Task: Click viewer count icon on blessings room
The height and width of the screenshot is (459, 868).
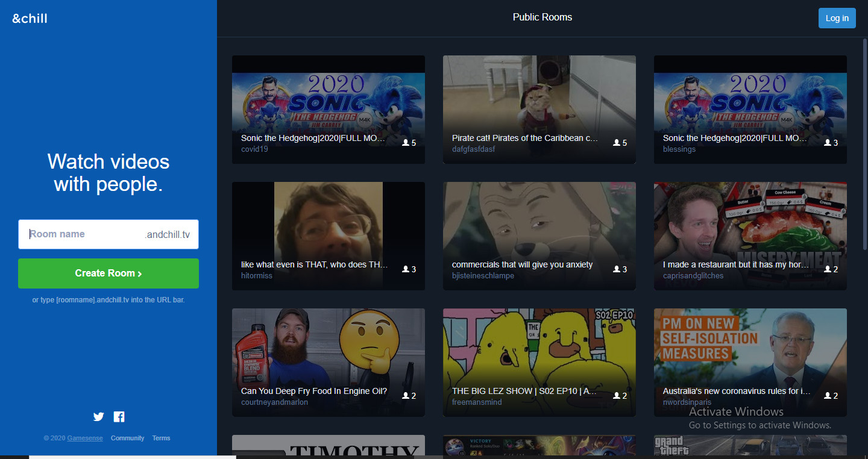Action: pos(828,143)
